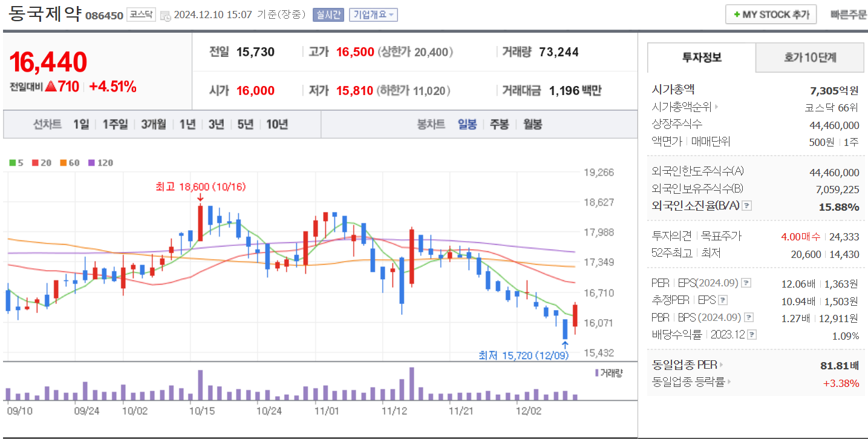Click the 최저 15,720 (12/09) chart annotation

525,355
